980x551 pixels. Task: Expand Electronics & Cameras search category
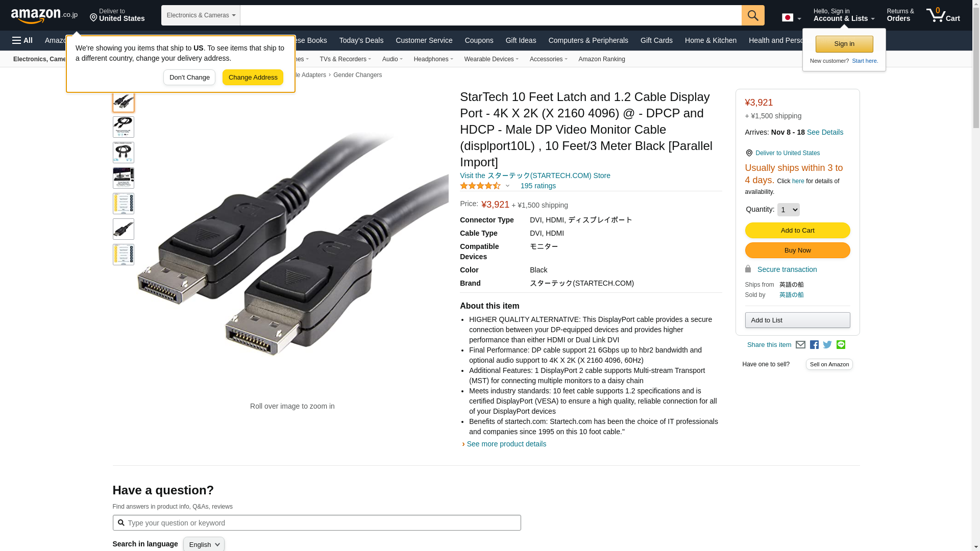click(201, 15)
